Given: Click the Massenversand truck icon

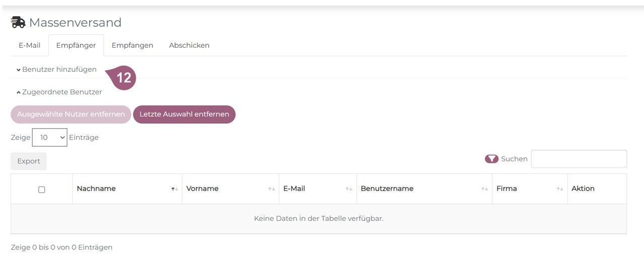Looking at the screenshot, I should (x=18, y=23).
